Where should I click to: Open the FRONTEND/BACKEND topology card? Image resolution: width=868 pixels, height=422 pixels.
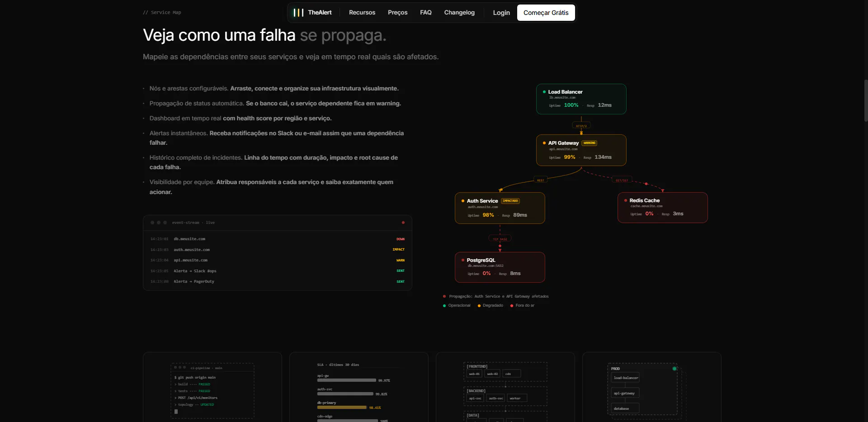point(505,387)
